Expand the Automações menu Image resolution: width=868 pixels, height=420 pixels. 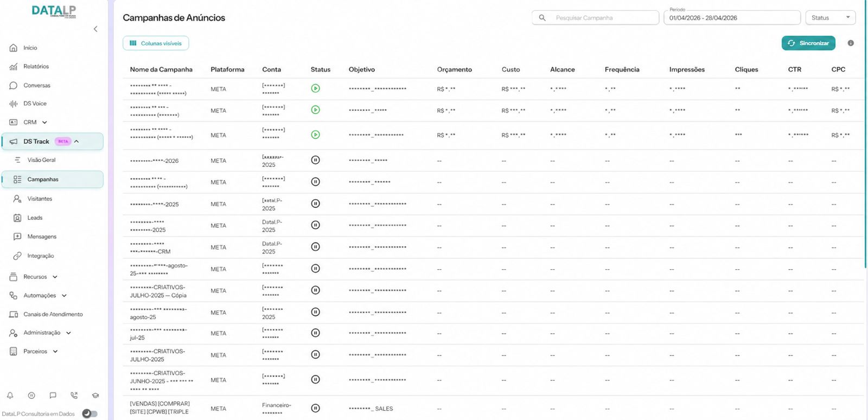point(64,296)
